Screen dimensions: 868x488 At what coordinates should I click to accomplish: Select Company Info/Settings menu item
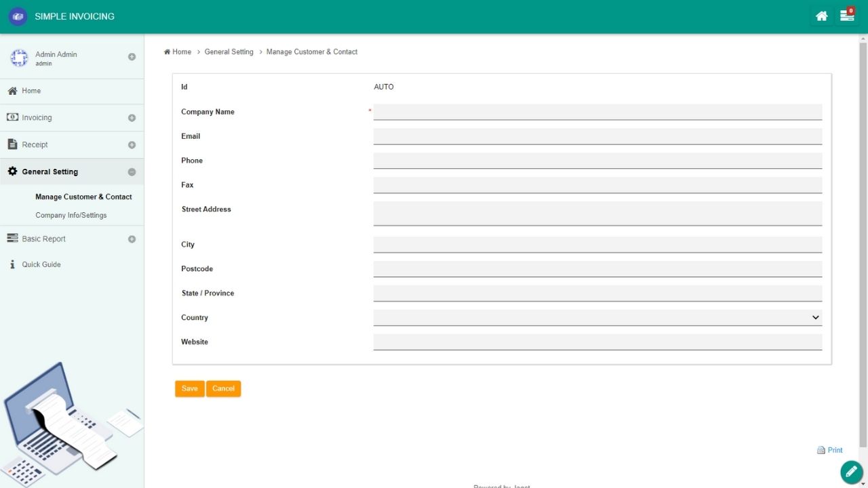(71, 215)
